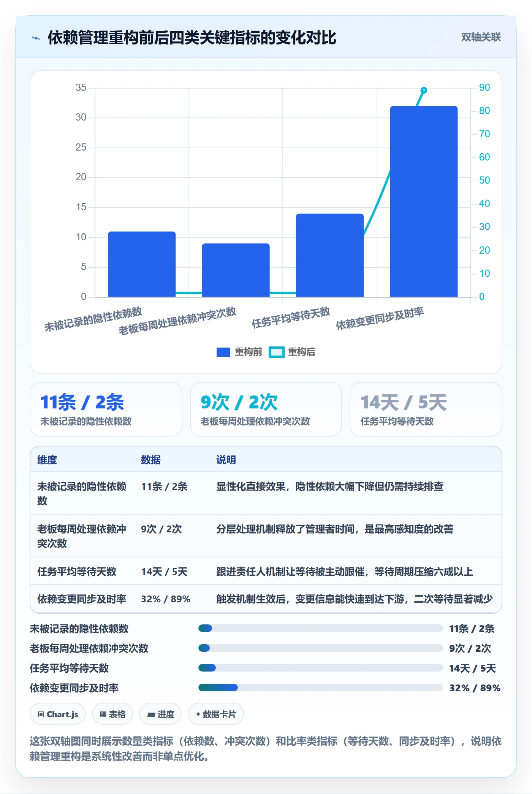The image size is (532, 794).
Task: Click the explanation 跟进责任人机制 cell
Action: 345,572
